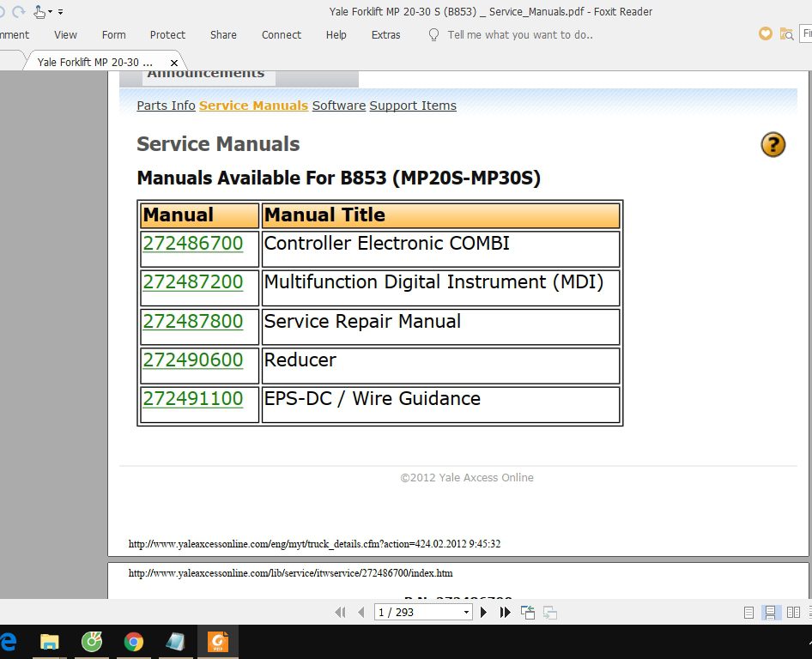This screenshot has width=812, height=659.
Task: Click the help question mark icon on the page
Action: point(772,145)
